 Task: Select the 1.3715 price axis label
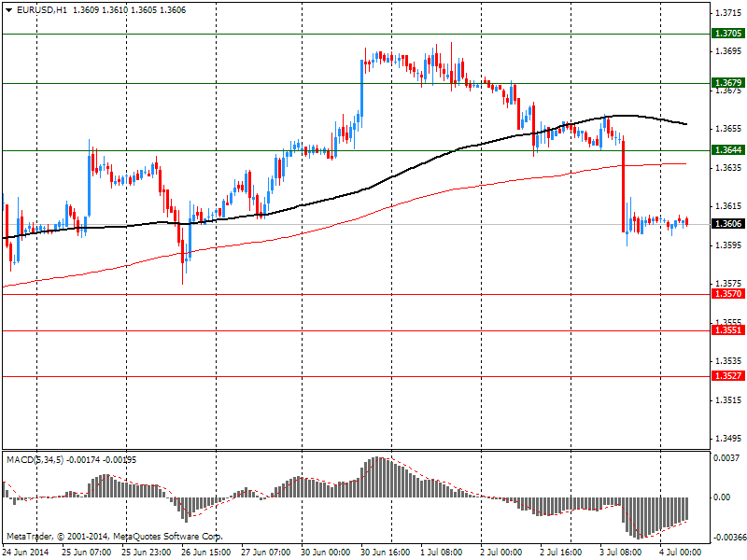pyautogui.click(x=728, y=13)
